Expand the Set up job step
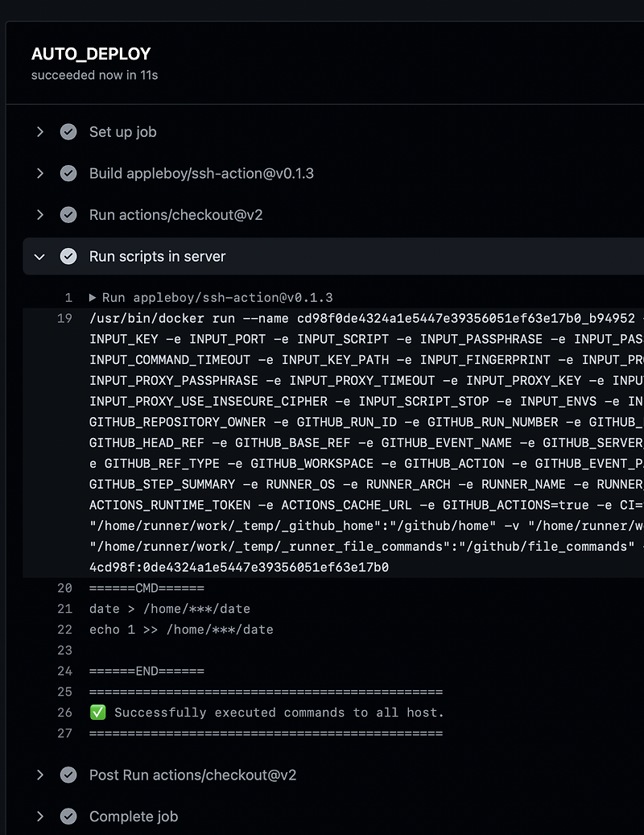 click(x=39, y=131)
